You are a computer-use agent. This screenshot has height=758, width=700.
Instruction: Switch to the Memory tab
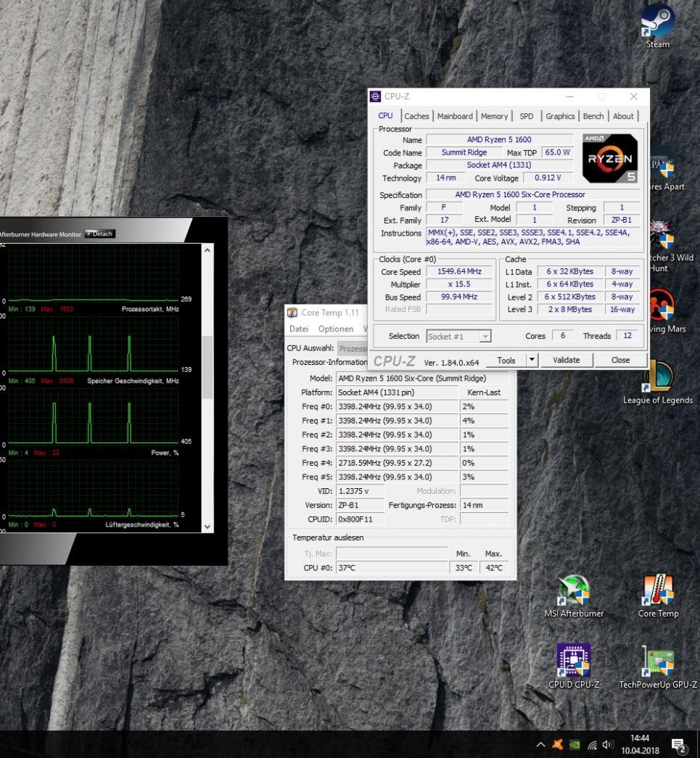[x=494, y=116]
